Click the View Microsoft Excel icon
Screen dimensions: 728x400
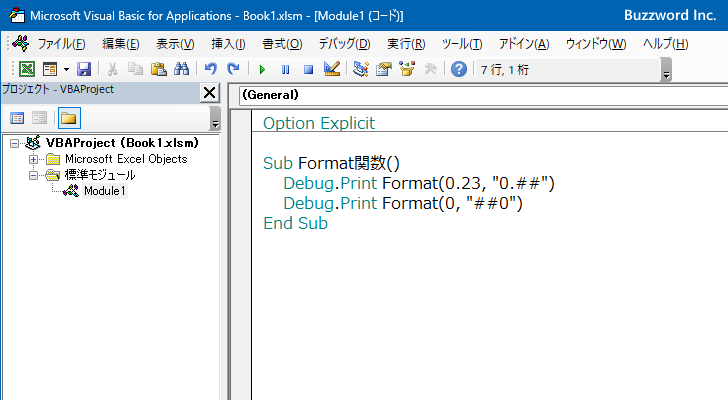tap(27, 70)
